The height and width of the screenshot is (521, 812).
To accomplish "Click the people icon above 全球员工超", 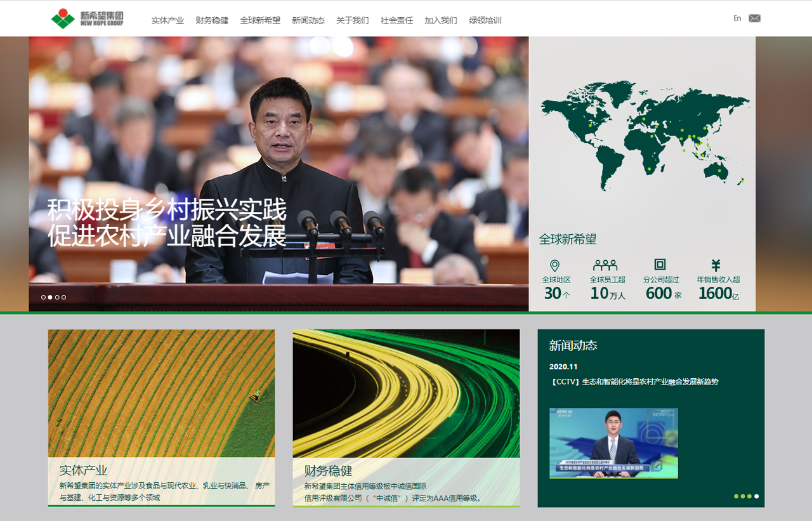I will click(x=605, y=265).
